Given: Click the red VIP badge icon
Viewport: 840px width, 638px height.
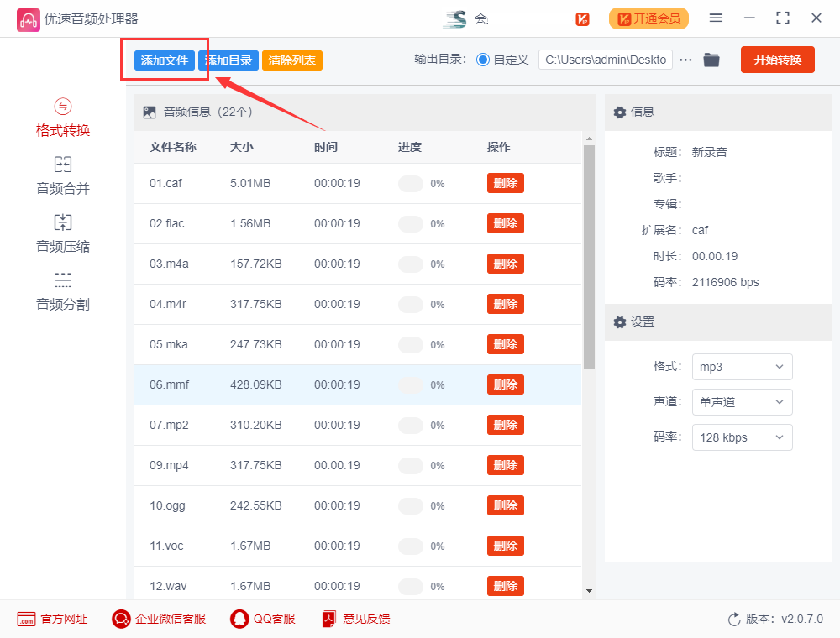Looking at the screenshot, I should click(x=582, y=19).
